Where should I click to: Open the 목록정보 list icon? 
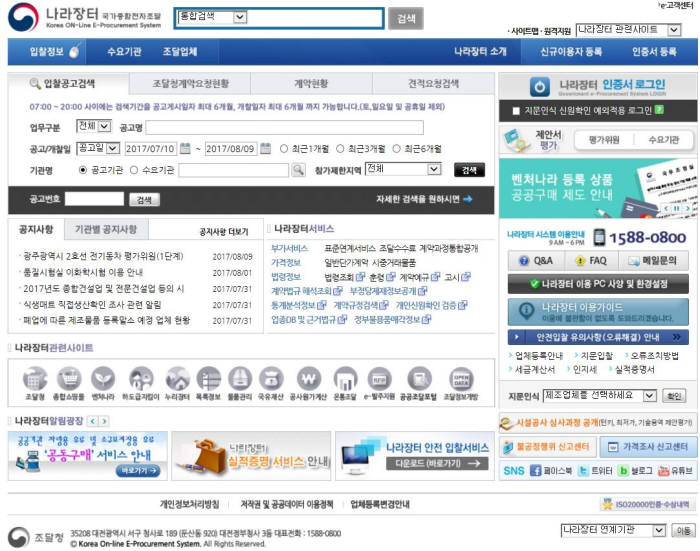click(x=208, y=379)
